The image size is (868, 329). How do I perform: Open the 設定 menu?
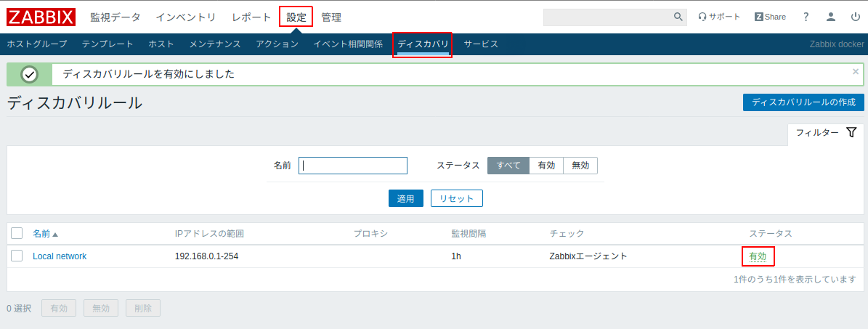coord(296,17)
